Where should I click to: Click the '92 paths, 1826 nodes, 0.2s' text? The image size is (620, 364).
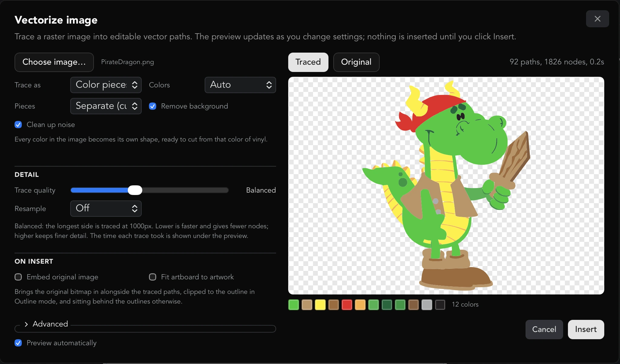[x=557, y=62]
